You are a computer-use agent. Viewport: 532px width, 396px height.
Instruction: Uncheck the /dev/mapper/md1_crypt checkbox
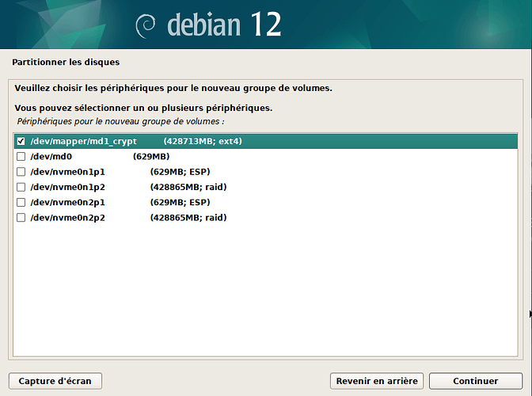click(x=21, y=141)
